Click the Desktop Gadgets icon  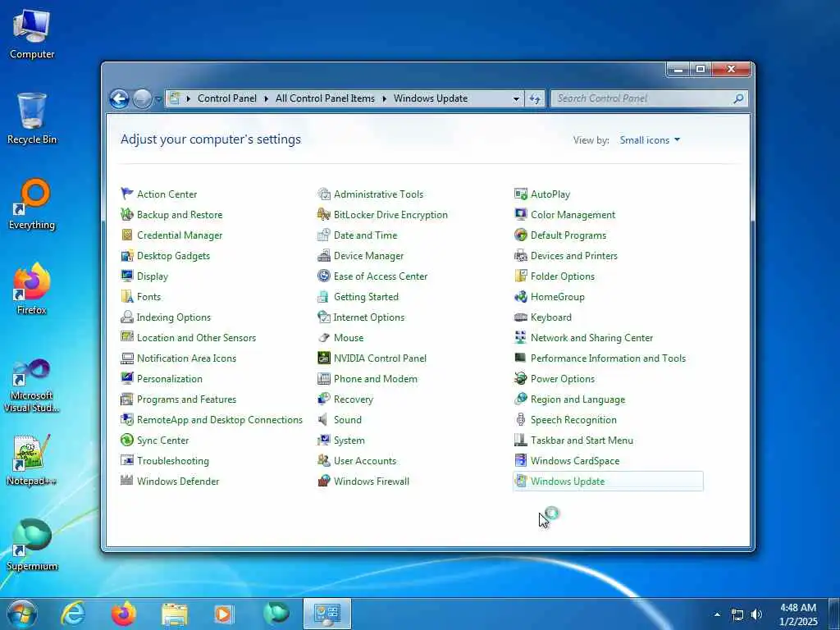127,256
